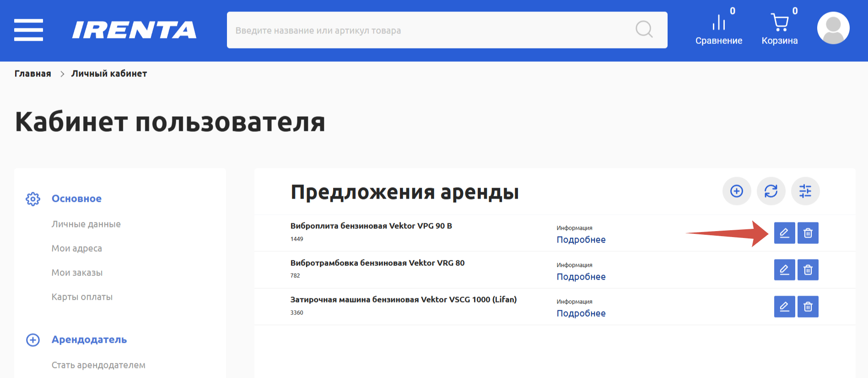868x378 pixels.
Task: Click the search magnifier icon
Action: pos(644,30)
